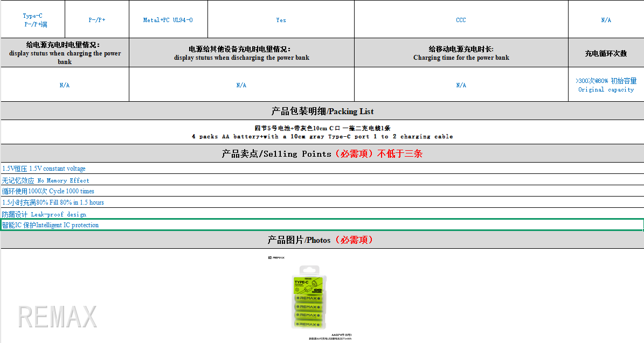Click the 'Cycle 1000 times' selling point row
The width and height of the screenshot is (644, 343).
pyautogui.click(x=48, y=191)
